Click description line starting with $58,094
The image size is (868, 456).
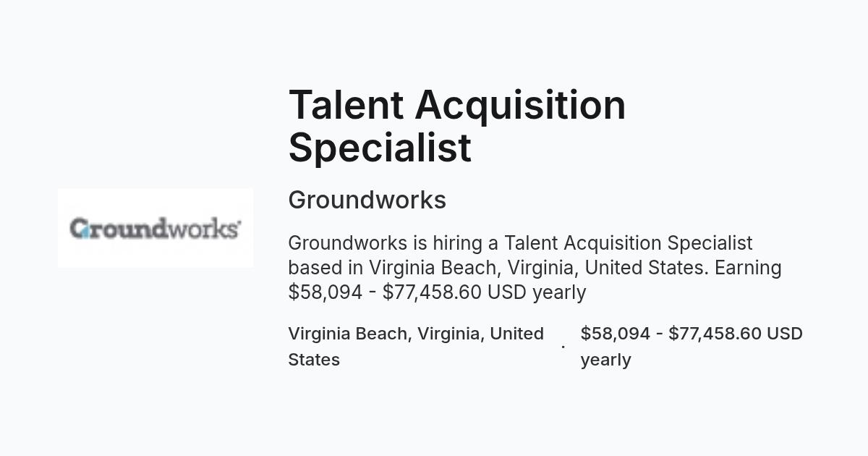[437, 292]
